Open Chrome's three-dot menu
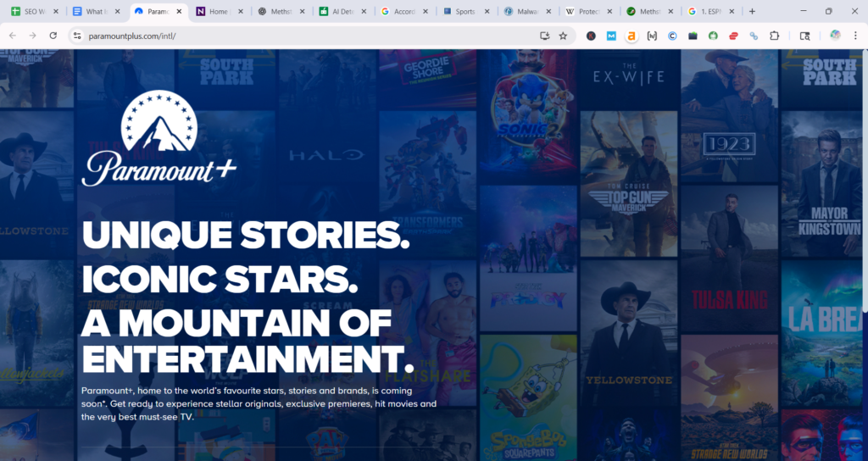Viewport: 868px width, 461px height. 856,36
